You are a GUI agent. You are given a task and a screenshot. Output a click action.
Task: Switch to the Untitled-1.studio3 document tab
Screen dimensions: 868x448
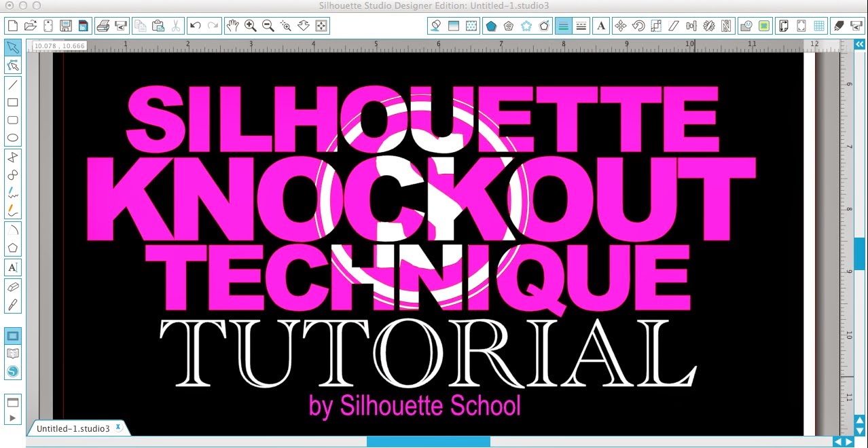tap(71, 428)
